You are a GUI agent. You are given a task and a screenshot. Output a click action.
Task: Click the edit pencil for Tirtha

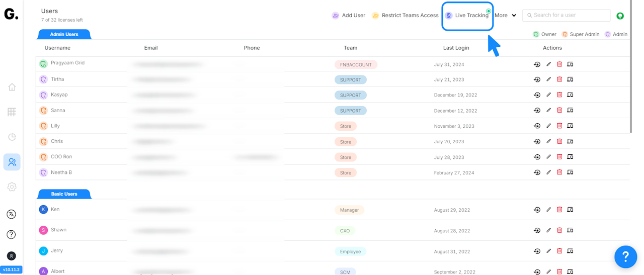click(x=548, y=79)
